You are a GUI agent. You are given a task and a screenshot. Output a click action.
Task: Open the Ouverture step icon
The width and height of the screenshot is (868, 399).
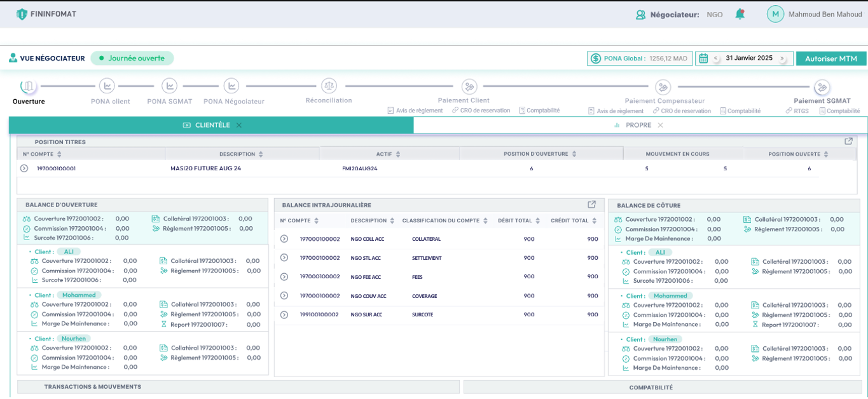pos(29,86)
